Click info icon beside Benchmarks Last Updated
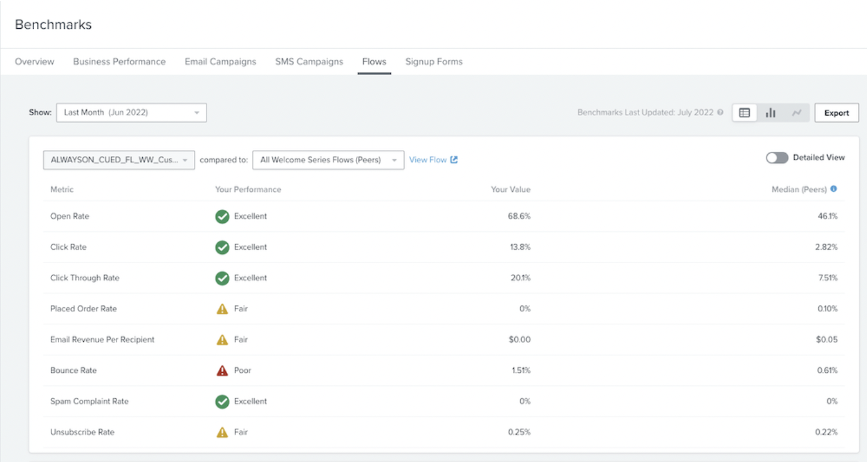 (720, 113)
